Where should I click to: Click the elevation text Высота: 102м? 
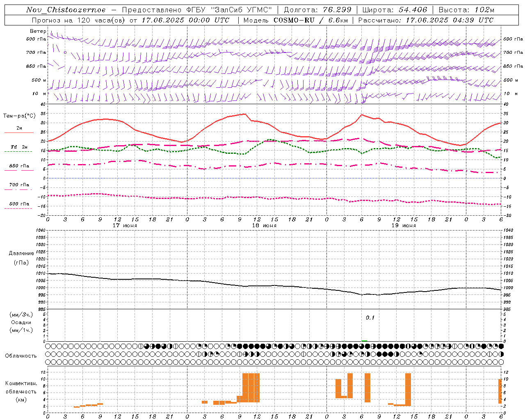(x=466, y=10)
